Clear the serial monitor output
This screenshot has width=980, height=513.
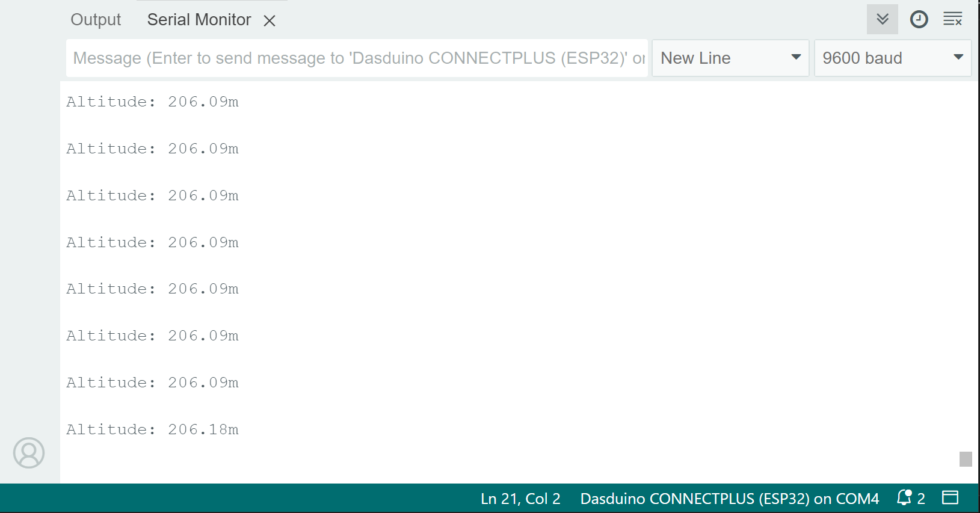952,19
